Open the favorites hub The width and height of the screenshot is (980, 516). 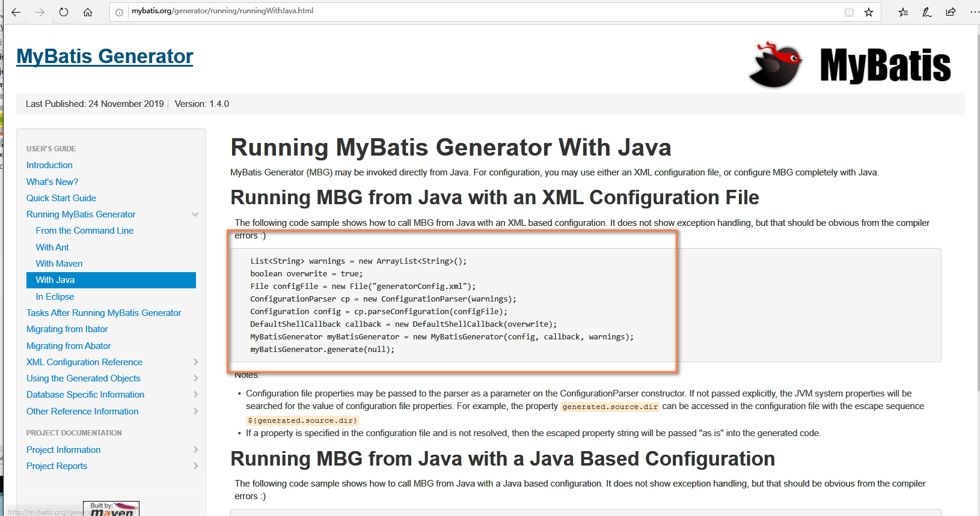point(903,12)
